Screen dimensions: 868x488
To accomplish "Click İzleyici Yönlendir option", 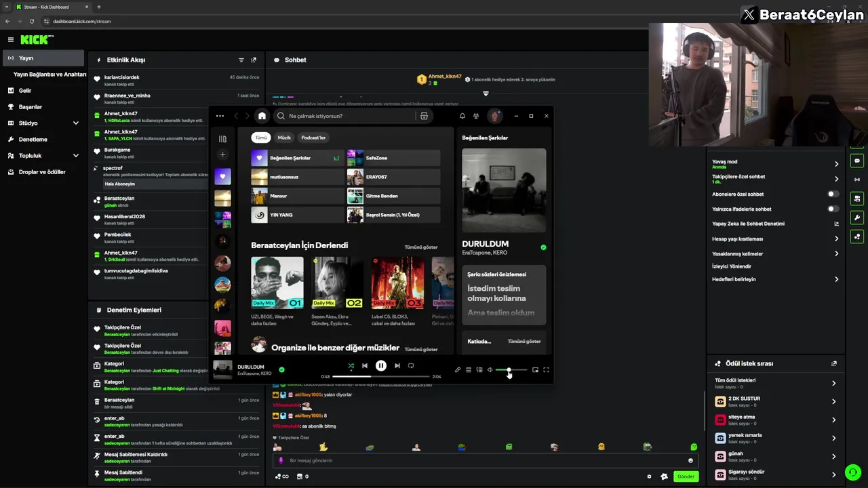I will [732, 266].
